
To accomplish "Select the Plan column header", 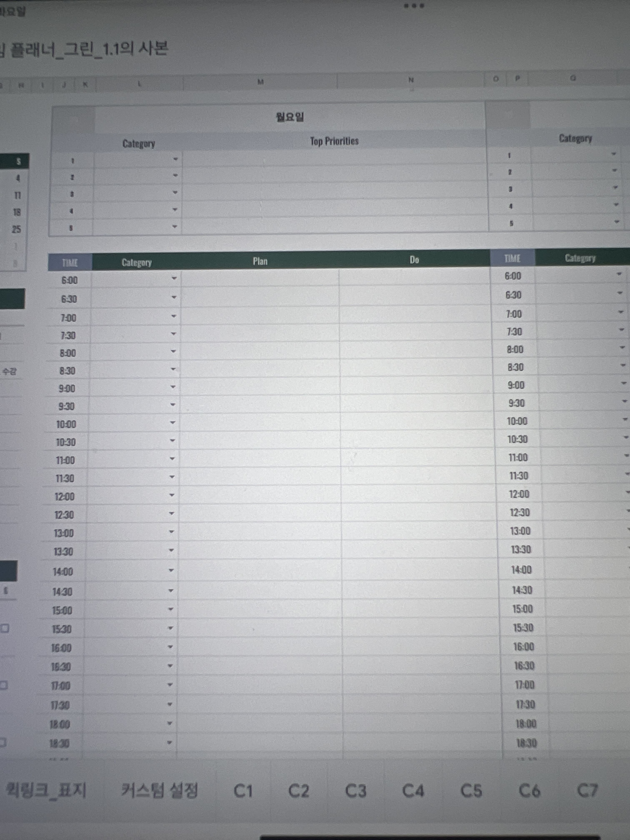I will [260, 261].
